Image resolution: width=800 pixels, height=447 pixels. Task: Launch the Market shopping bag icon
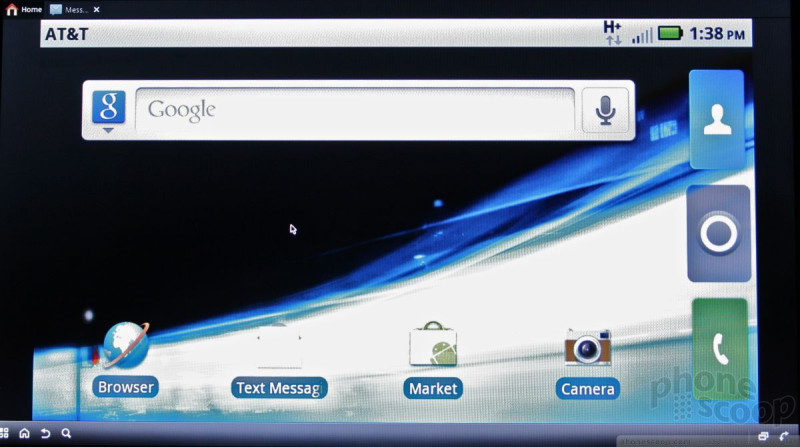[x=433, y=344]
